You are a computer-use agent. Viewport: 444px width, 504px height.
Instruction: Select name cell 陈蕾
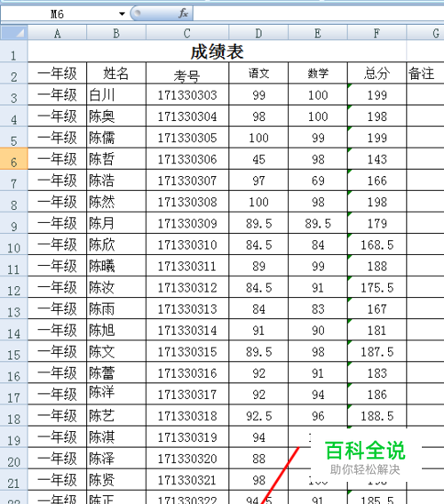[x=116, y=372]
